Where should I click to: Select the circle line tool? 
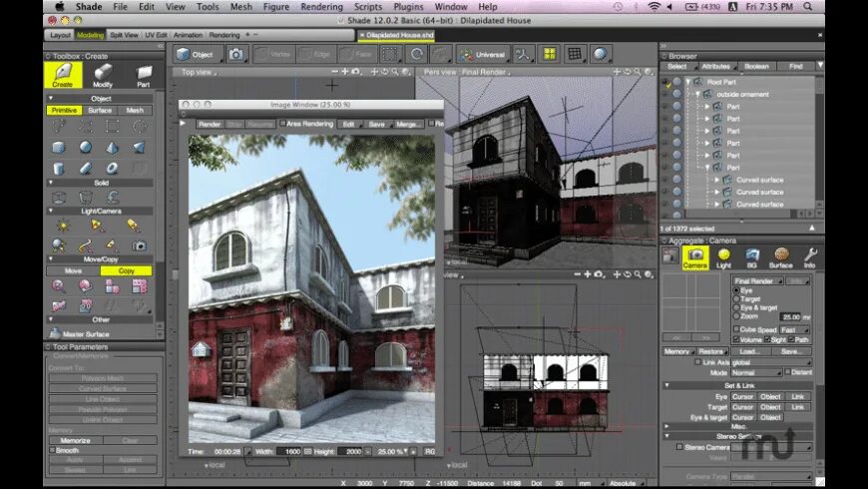139,126
